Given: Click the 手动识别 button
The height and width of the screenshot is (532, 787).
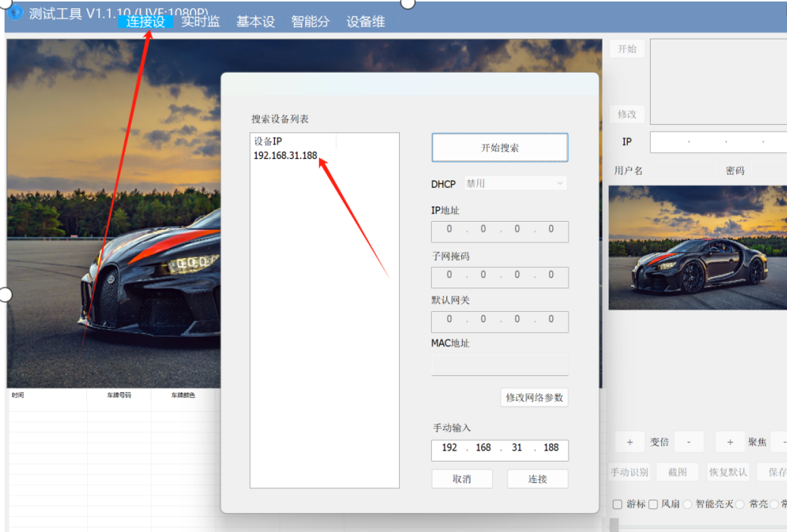Looking at the screenshot, I should [629, 472].
